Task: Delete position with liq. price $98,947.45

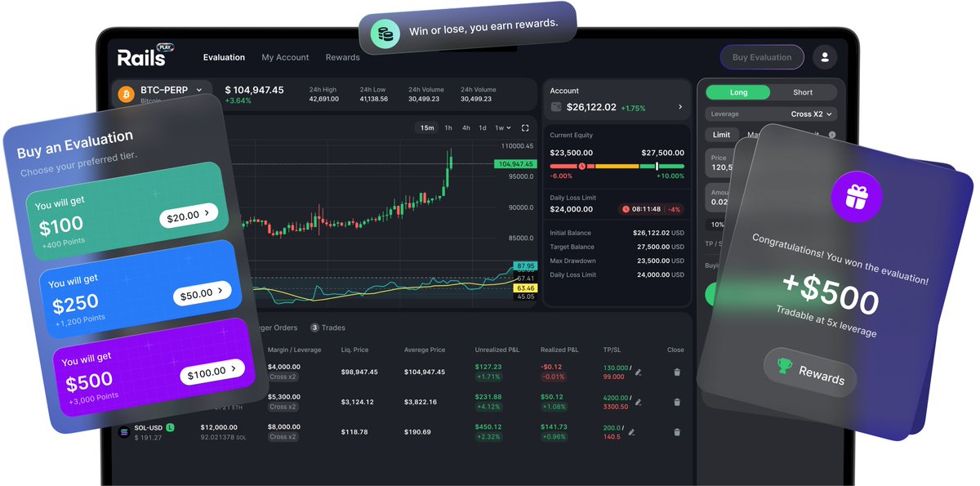Action: click(x=676, y=372)
